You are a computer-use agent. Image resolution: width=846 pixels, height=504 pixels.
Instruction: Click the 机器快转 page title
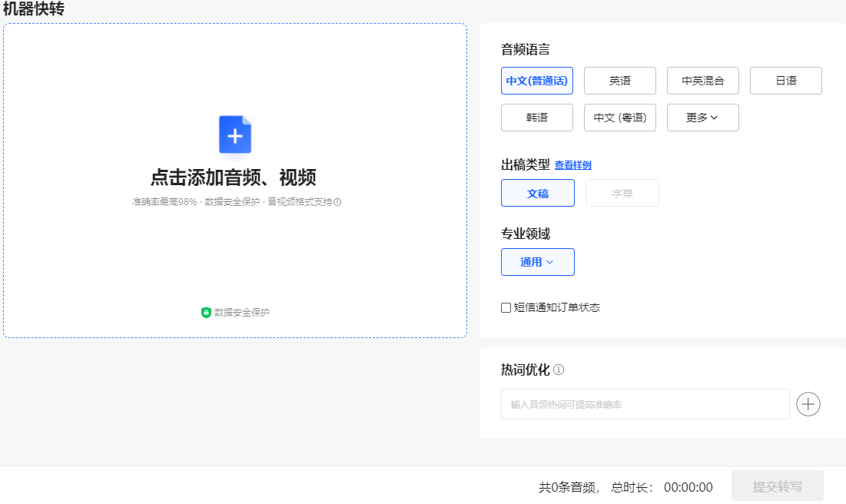[x=34, y=8]
